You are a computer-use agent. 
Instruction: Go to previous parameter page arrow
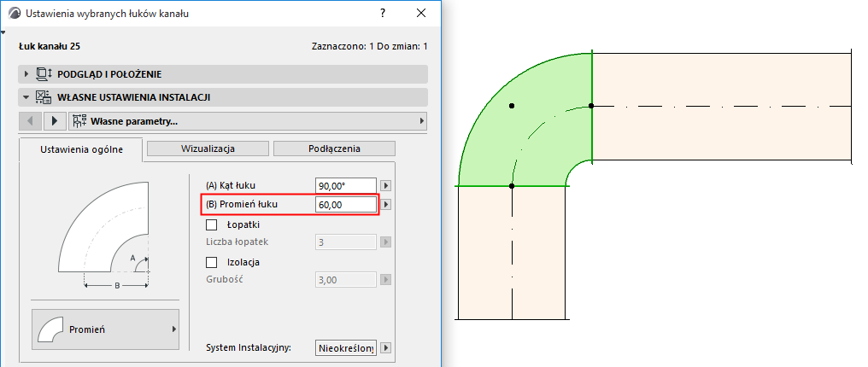pos(31,121)
